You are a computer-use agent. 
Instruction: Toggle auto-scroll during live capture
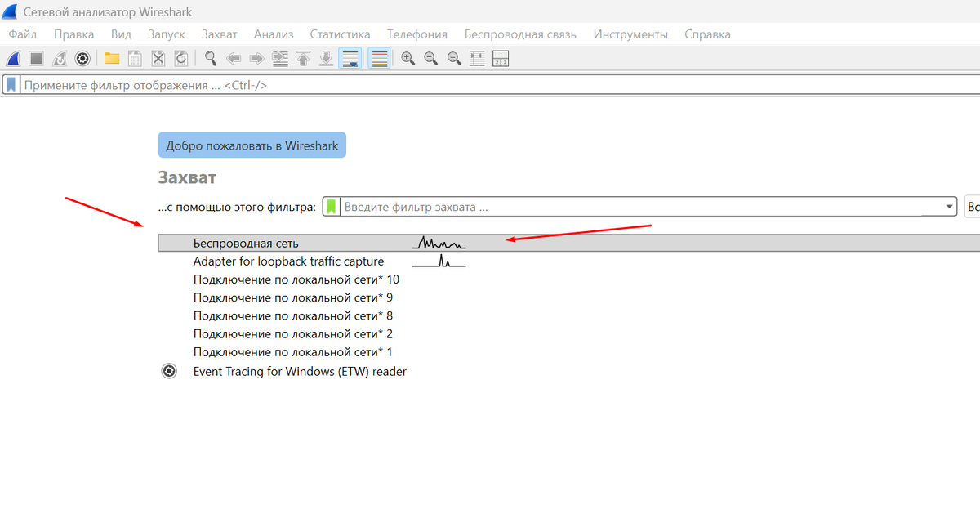(350, 59)
